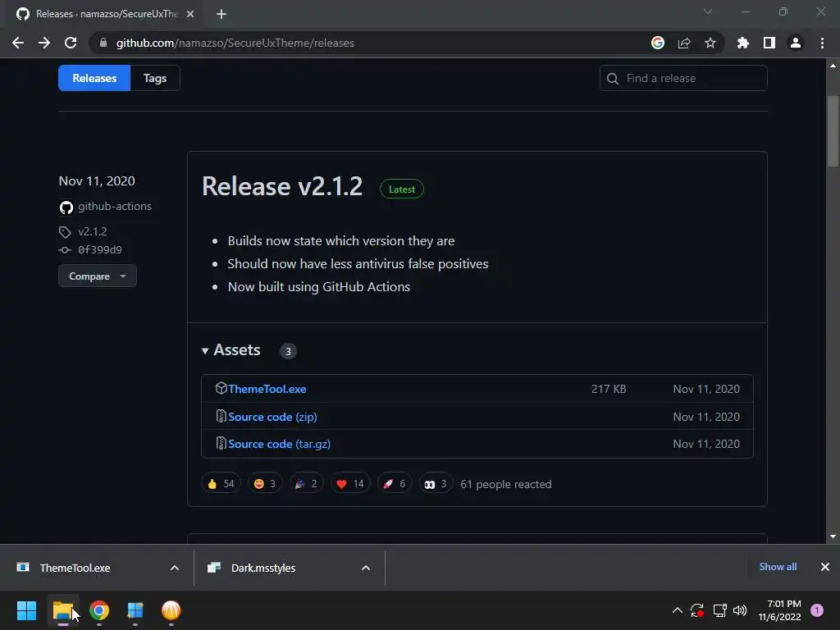Viewport: 840px width, 630px height.
Task: Click the browser Back arrow
Action: click(x=18, y=43)
